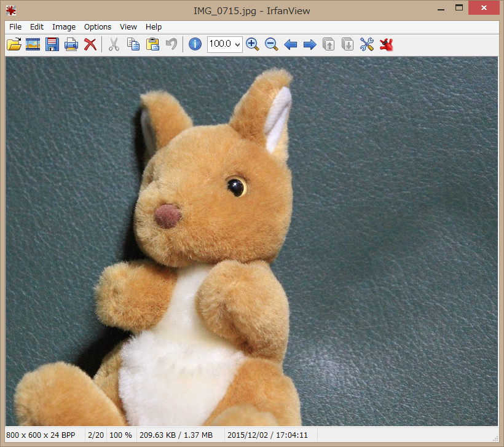Start a slideshow from the toolbar

click(33, 44)
